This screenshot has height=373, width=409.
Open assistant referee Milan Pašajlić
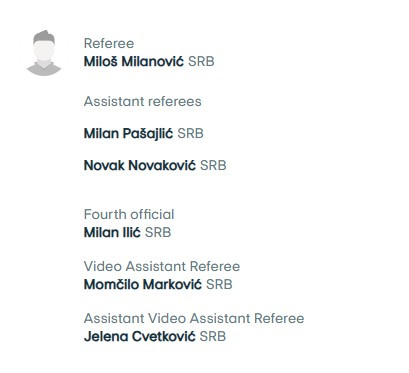(129, 133)
